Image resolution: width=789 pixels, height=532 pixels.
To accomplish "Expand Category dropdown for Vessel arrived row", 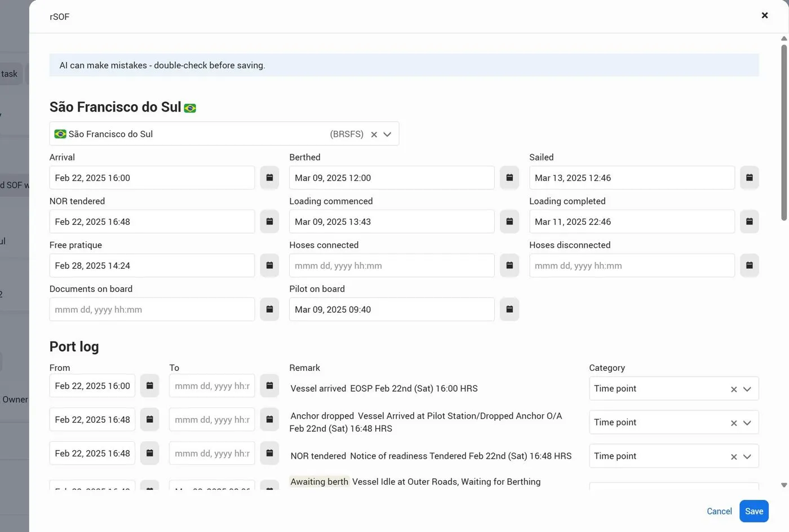I will [747, 389].
